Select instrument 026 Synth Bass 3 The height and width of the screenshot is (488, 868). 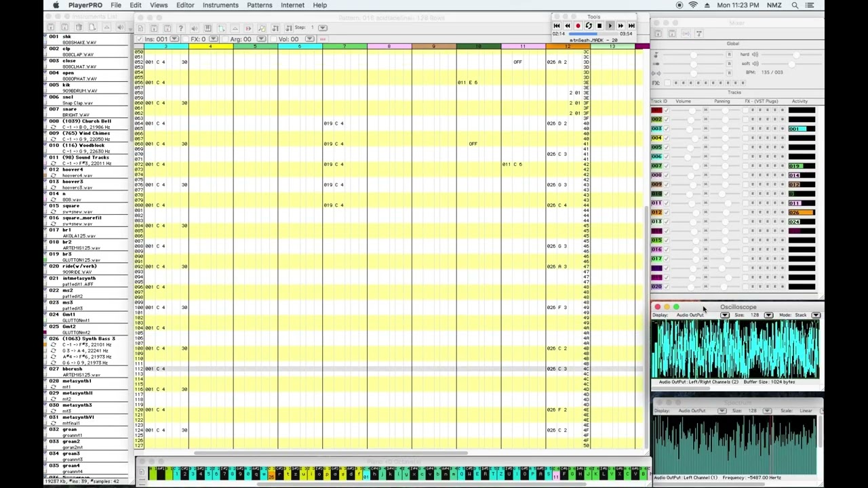[x=87, y=350]
